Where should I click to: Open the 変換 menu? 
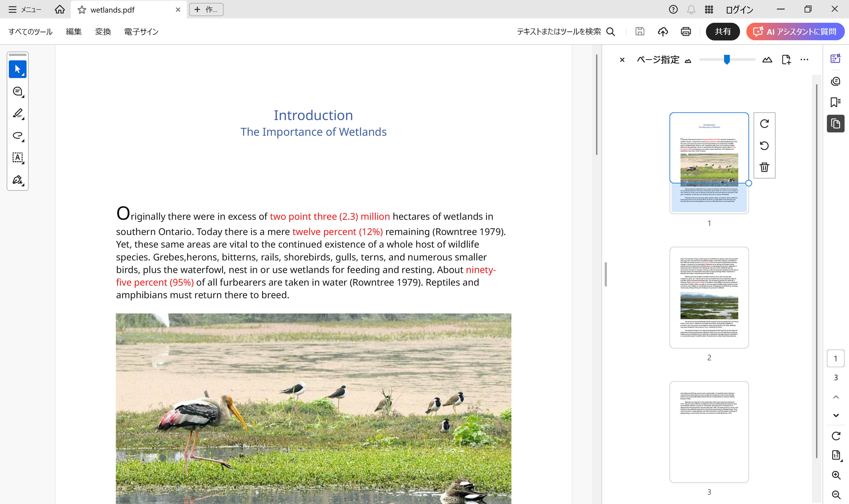pos(103,32)
